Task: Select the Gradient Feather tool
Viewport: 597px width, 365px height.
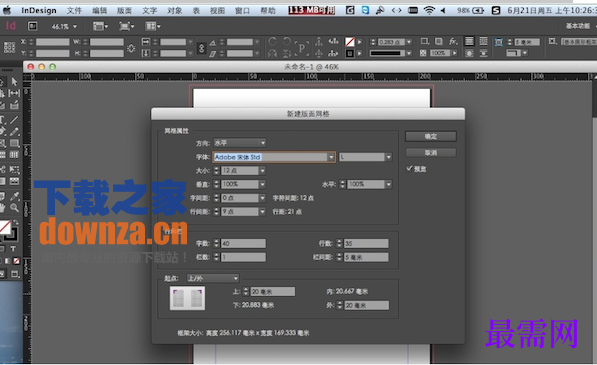Action: (x=14, y=181)
